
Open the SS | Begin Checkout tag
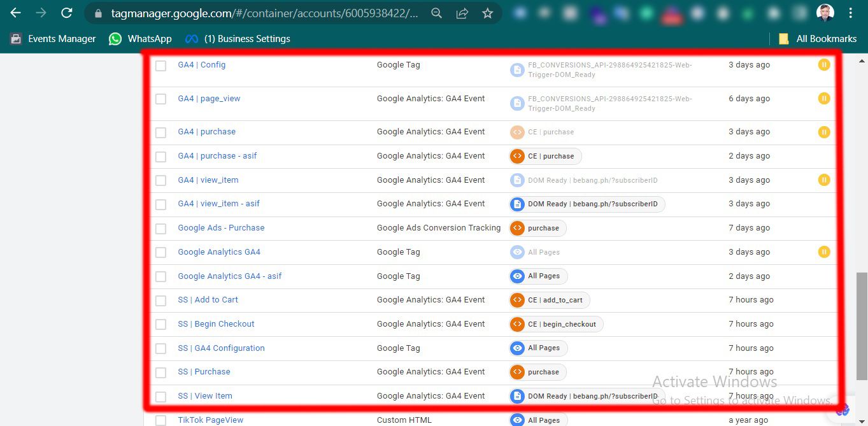pyautogui.click(x=216, y=324)
